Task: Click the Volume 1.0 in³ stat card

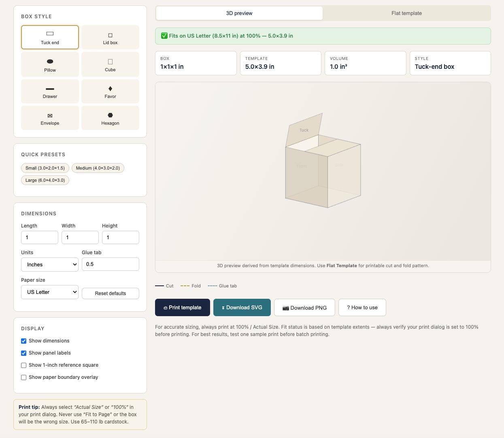Action: point(366,63)
